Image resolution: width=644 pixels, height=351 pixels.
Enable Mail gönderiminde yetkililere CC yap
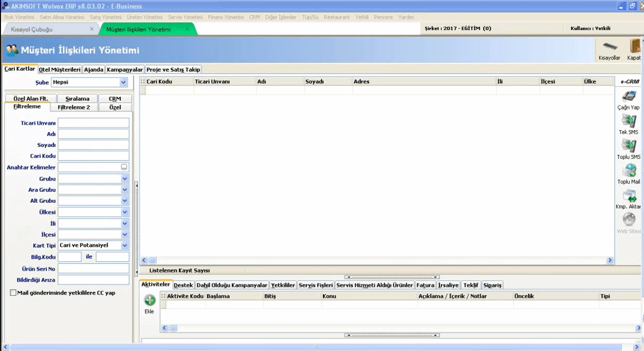(x=13, y=292)
